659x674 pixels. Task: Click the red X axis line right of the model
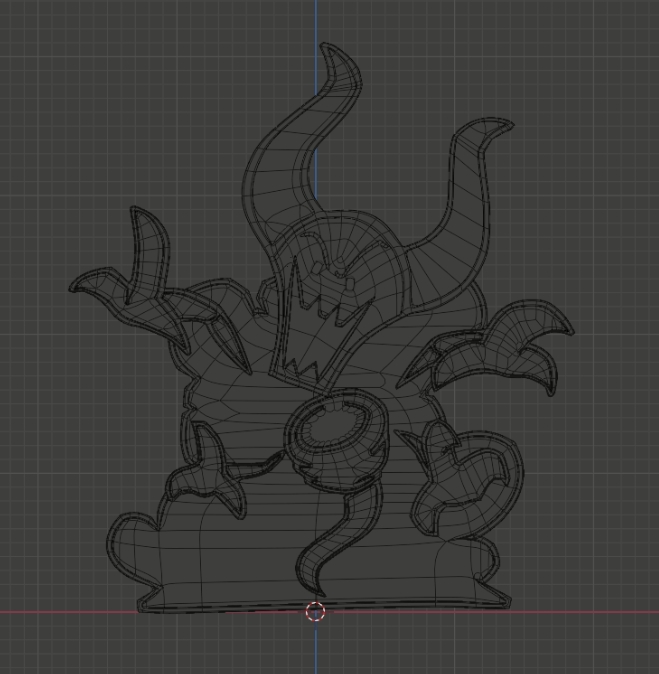coord(590,612)
